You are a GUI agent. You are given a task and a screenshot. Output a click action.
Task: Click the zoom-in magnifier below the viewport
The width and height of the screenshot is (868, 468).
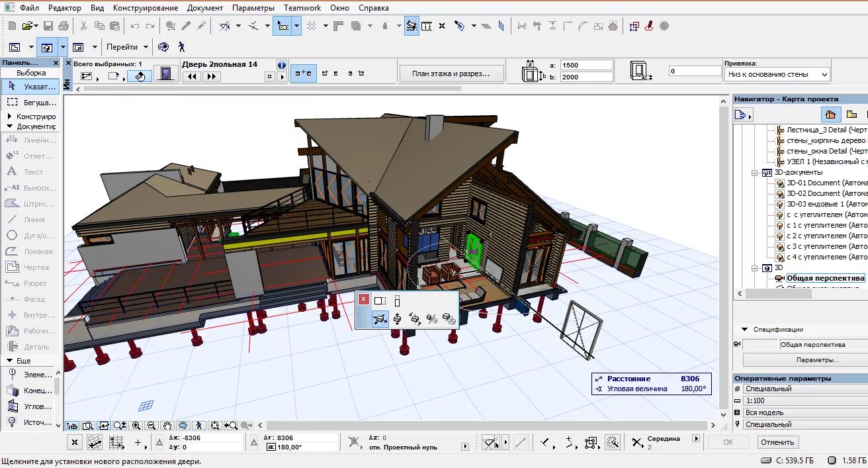[x=136, y=426]
